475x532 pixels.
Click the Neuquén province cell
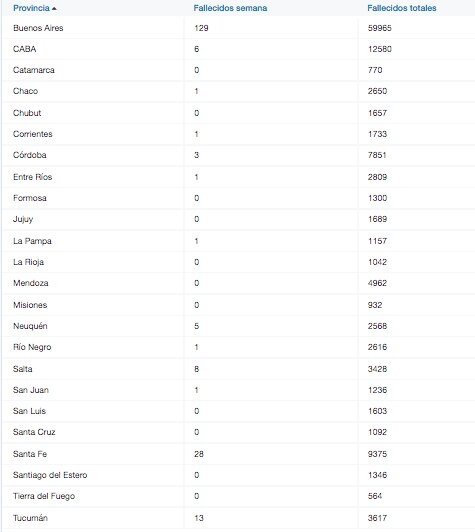tap(30, 326)
